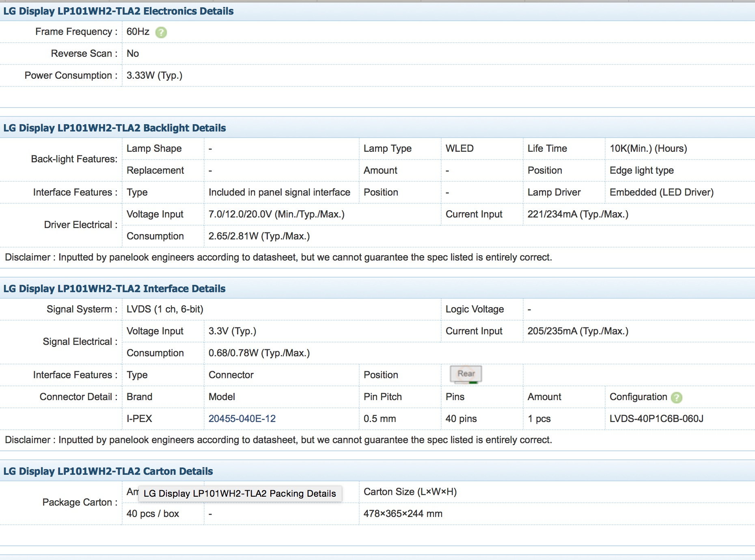The width and height of the screenshot is (755, 560).
Task: Select 40 pcs / box carton amount
Action: (153, 514)
